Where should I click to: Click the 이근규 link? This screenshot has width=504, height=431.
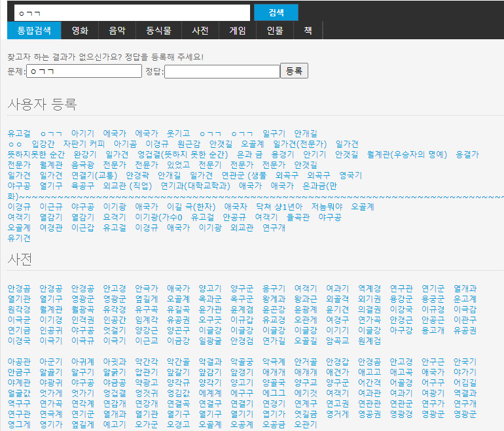[x=51, y=207]
